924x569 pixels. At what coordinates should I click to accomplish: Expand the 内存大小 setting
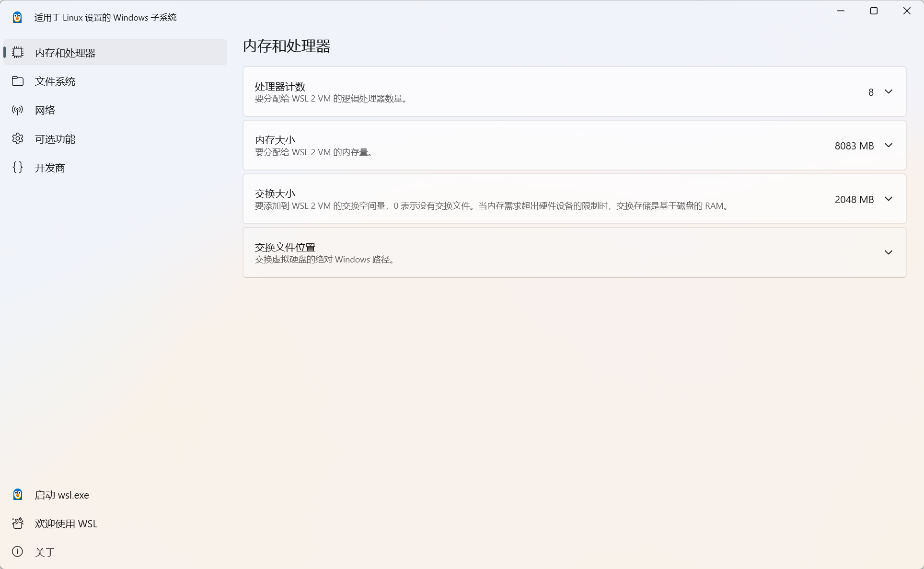[888, 145]
